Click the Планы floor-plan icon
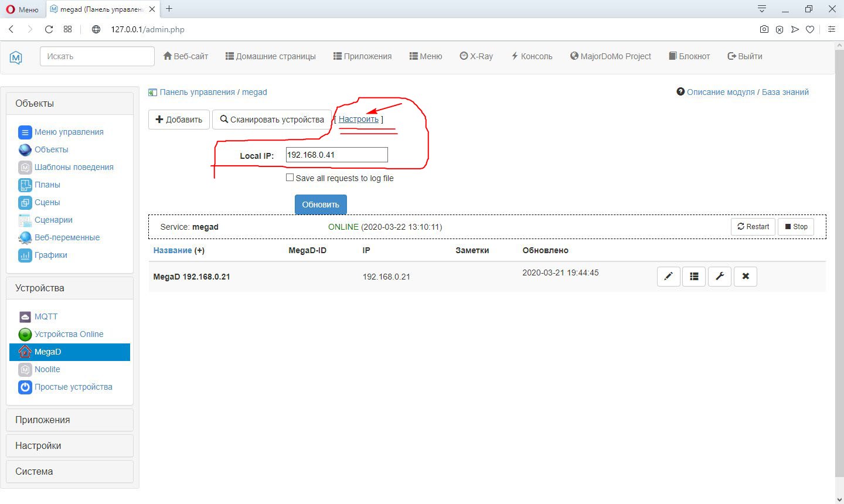Image resolution: width=844 pixels, height=504 pixels. [x=25, y=185]
